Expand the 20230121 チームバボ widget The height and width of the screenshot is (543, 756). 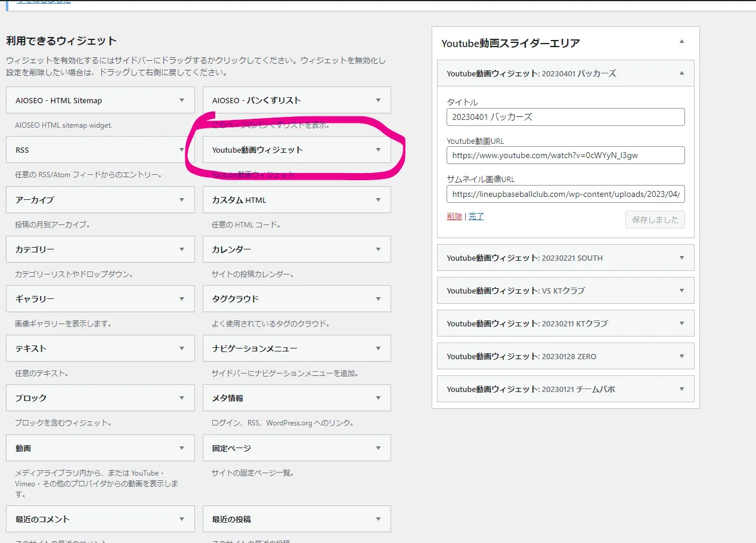coord(682,389)
